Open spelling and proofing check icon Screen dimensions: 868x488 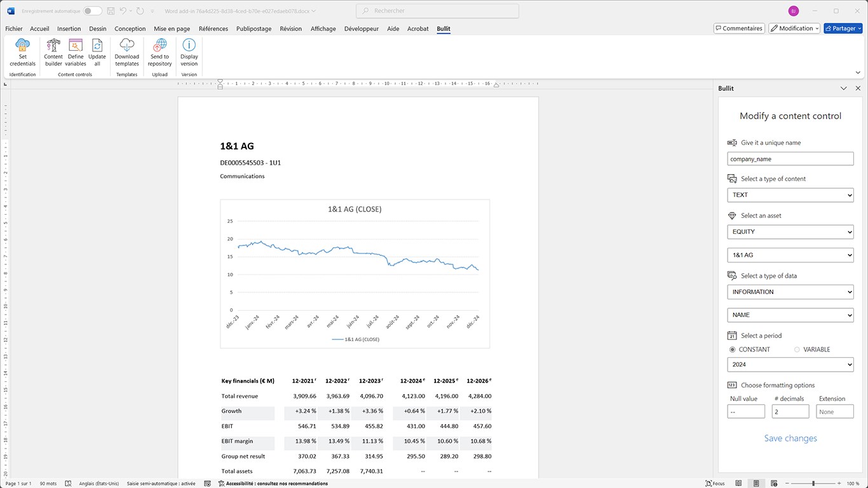coord(69,484)
